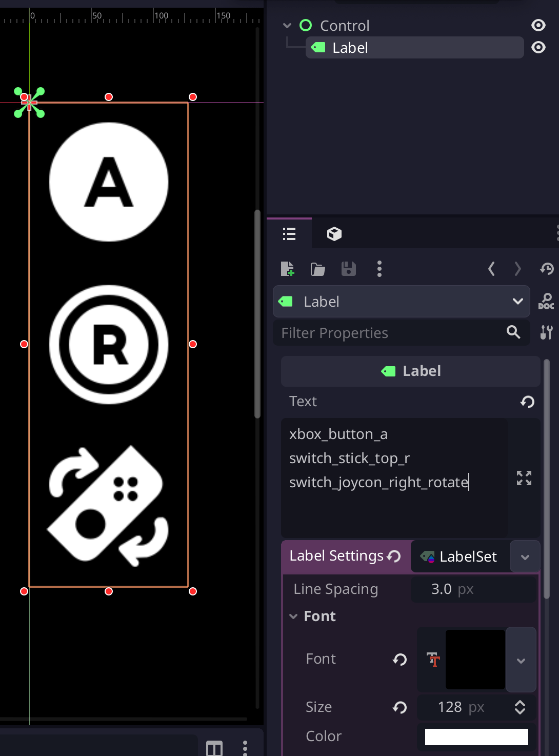Adjust font Size stepper arrows

pos(520,707)
